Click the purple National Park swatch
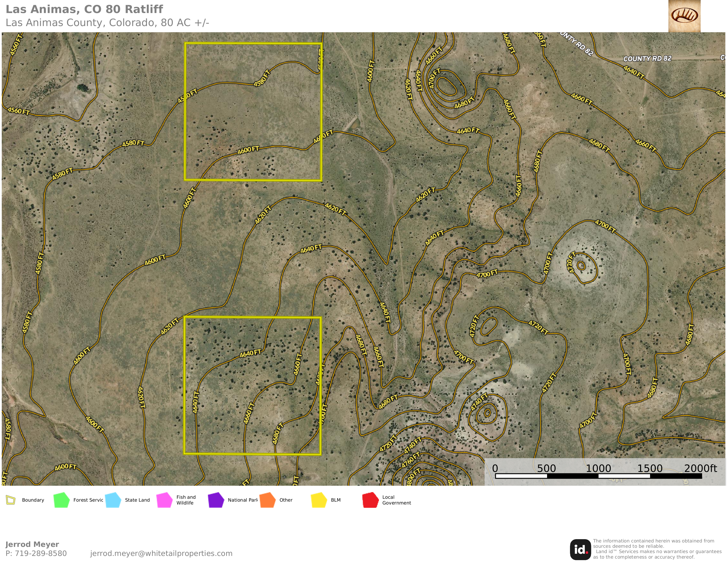Image resolution: width=728 pixels, height=563 pixels. point(216,500)
